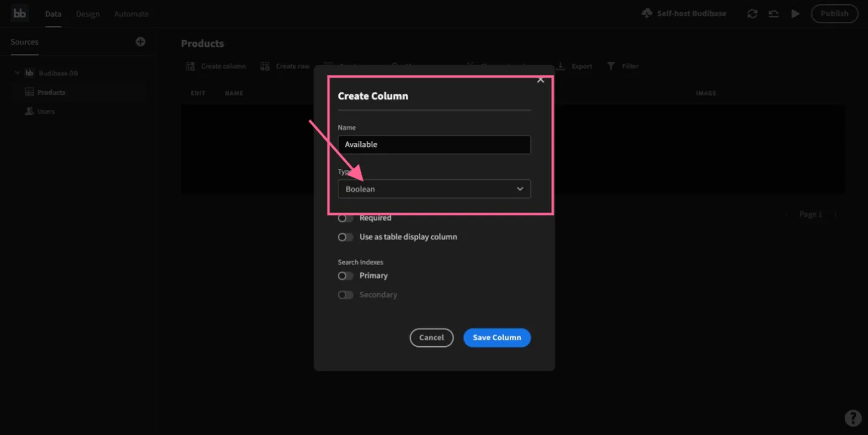Viewport: 868px width, 435px height.
Task: Click the Create row toolbar icon
Action: (265, 66)
